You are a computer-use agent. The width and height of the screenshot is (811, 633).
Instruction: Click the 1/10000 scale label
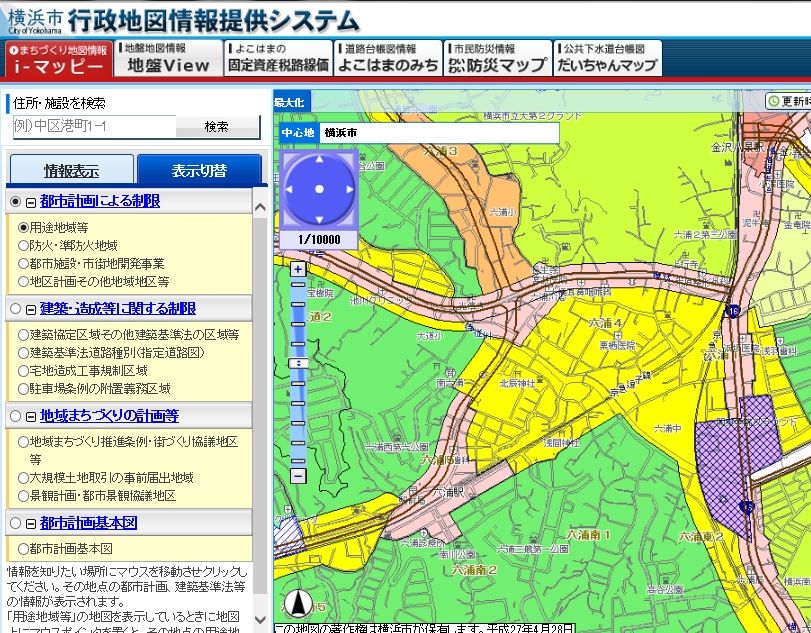point(319,239)
